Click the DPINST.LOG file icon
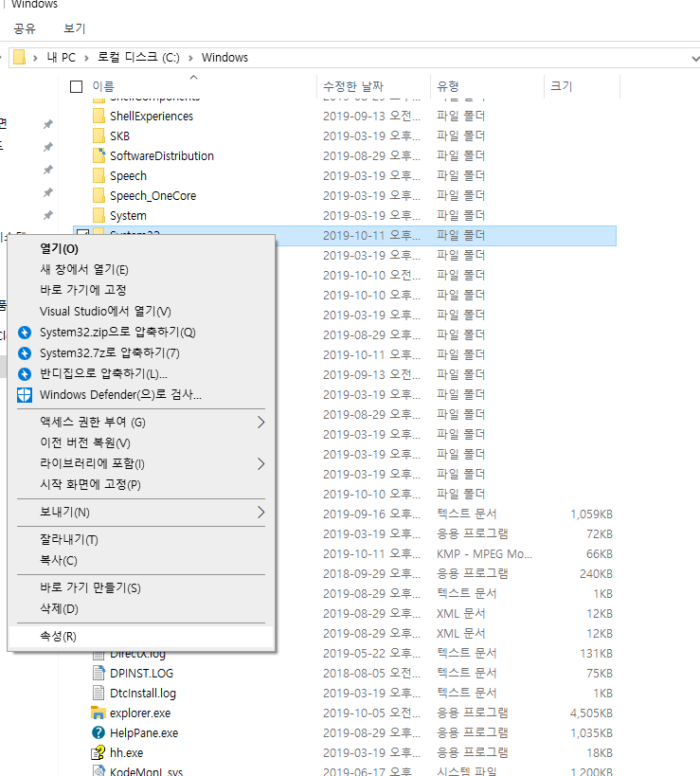Viewport: 700px width, 776px height. [99, 673]
